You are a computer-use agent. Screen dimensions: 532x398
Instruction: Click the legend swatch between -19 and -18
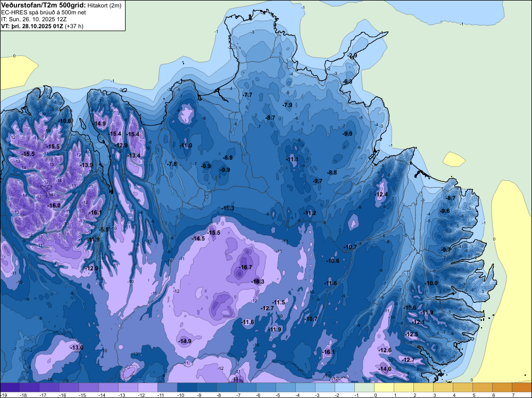[10, 387]
